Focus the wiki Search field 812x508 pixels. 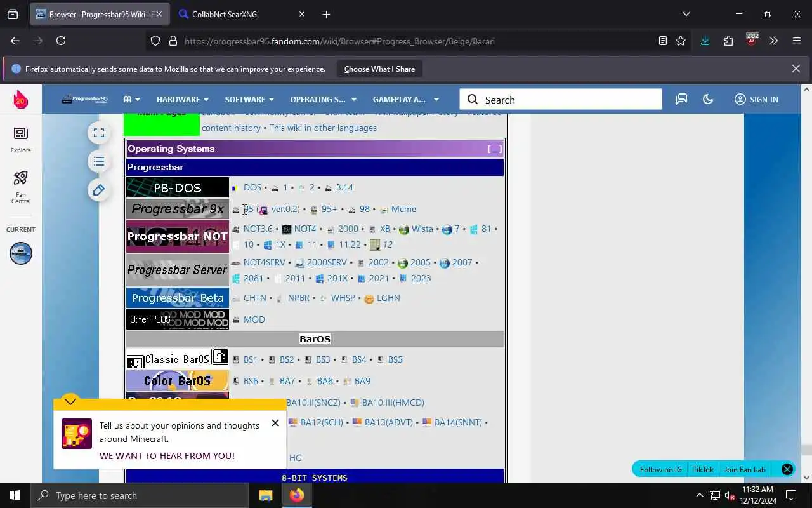click(x=561, y=99)
